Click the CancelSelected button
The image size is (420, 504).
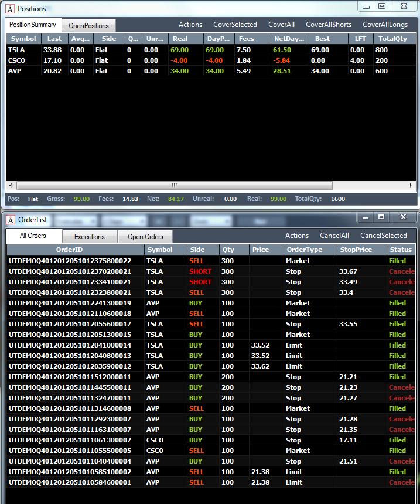(384, 236)
